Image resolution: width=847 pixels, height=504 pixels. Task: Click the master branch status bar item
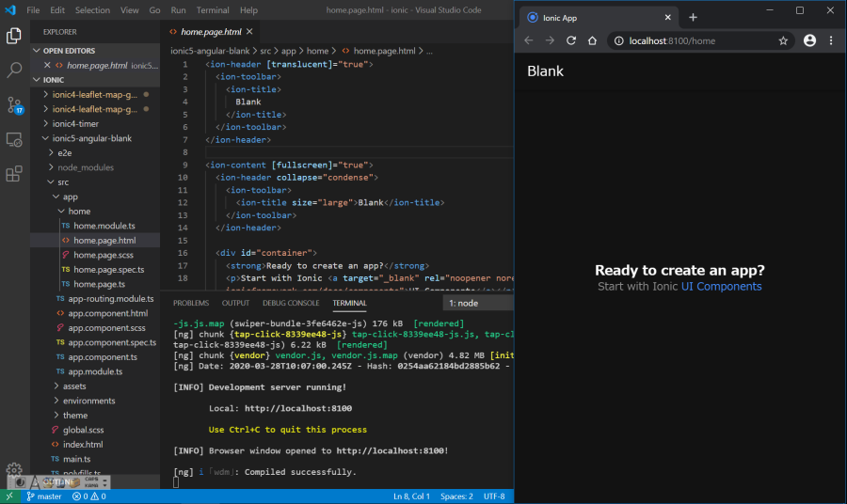click(42, 496)
